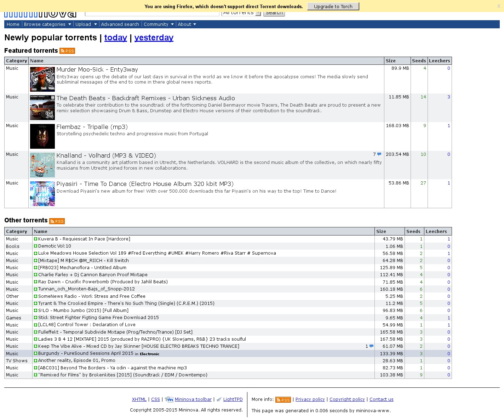Click download icon for Stick Street Fighter game
The height and width of the screenshot is (420, 504).
(35, 318)
